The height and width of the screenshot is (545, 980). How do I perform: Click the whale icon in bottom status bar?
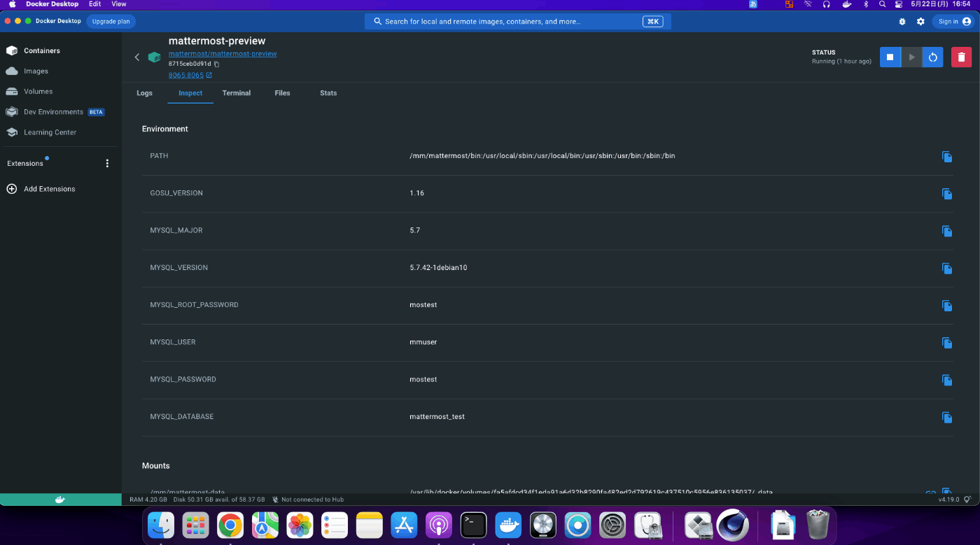pos(60,500)
